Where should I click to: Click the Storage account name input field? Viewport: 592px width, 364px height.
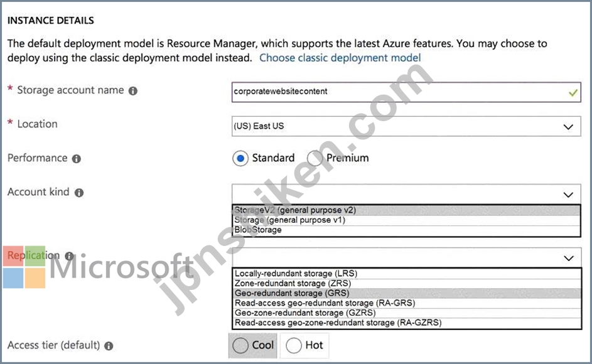406,92
